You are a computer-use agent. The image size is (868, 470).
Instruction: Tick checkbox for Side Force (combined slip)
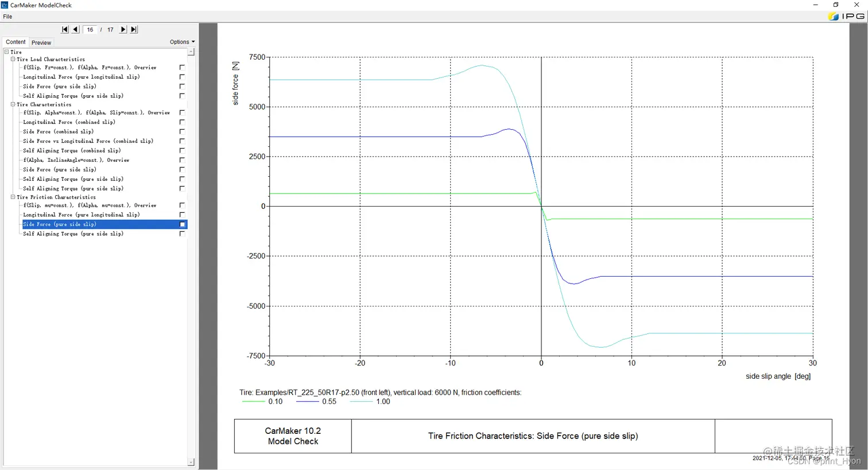coord(182,131)
